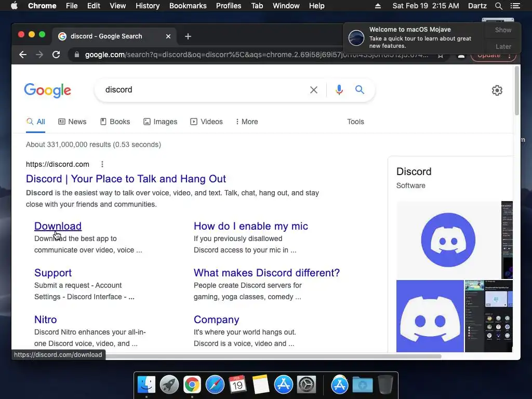Switch to Images results tab
532x399 pixels.
(160, 122)
